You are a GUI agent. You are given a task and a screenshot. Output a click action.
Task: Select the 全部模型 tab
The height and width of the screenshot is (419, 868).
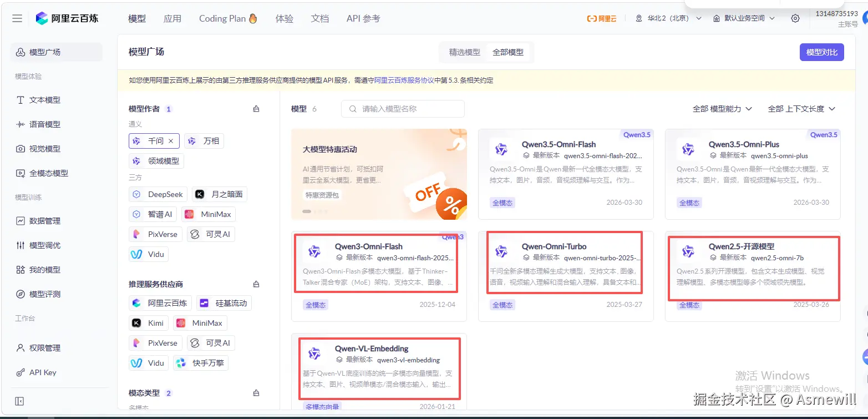tap(508, 52)
